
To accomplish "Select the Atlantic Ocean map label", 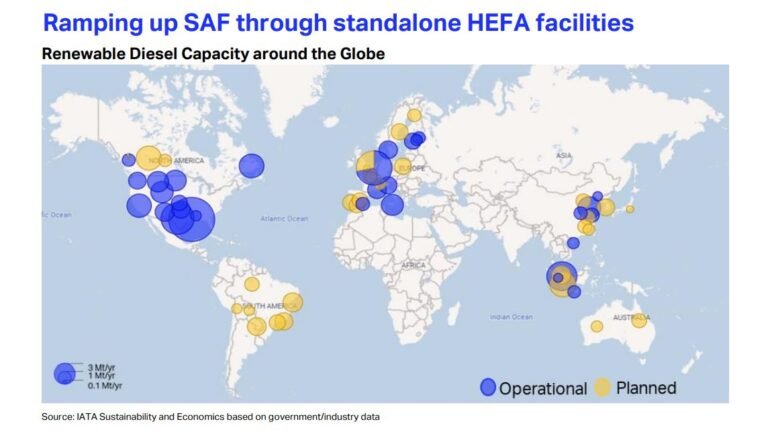I will click(x=279, y=218).
